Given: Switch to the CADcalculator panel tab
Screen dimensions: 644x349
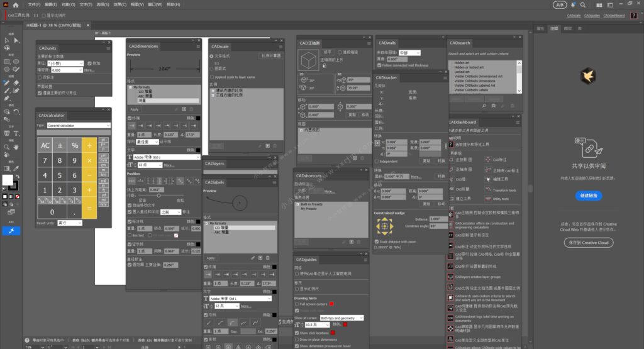Looking at the screenshot, I should (52, 115).
